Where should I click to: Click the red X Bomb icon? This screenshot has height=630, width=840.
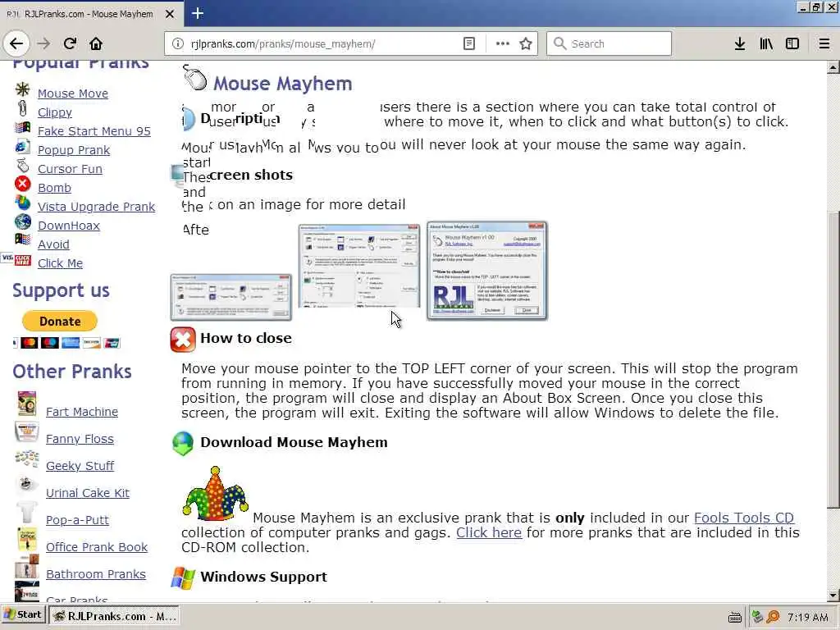pyautogui.click(x=22, y=184)
